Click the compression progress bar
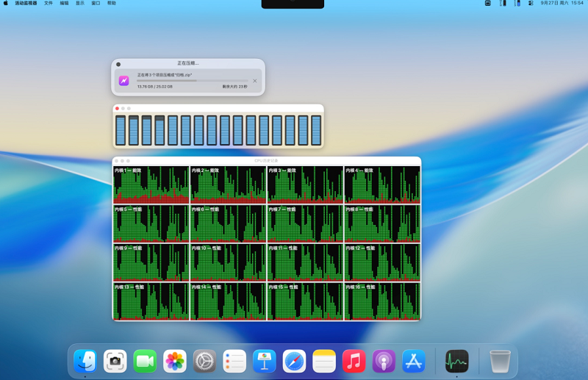The width and height of the screenshot is (588, 380). point(192,81)
